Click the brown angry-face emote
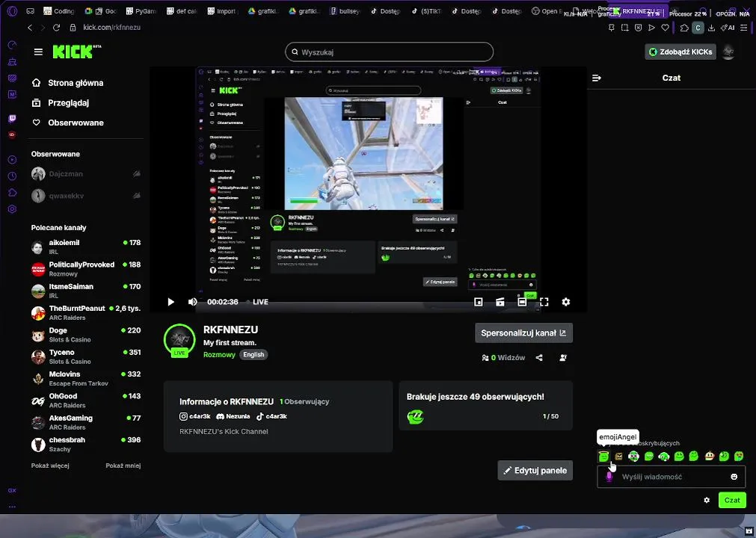This screenshot has height=538, width=756. click(x=618, y=456)
